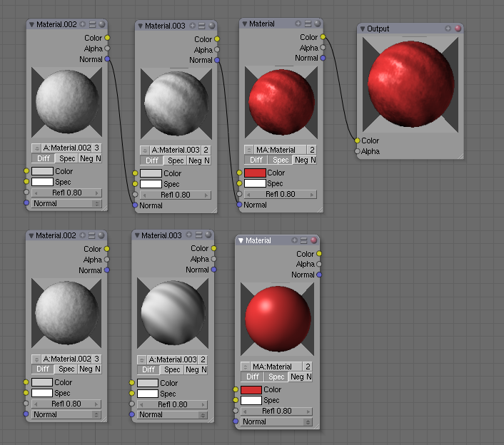Toggle preview sphere icon in top-row Material.003 header
This screenshot has height=445, width=504.
(211, 26)
